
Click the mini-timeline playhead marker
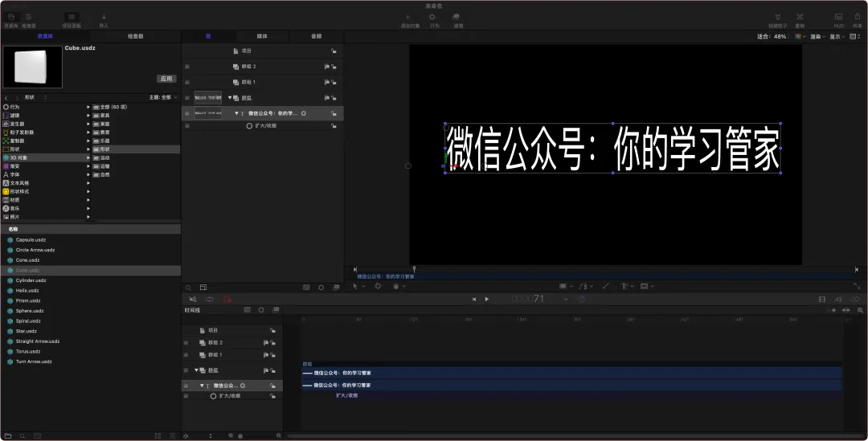pos(414,269)
